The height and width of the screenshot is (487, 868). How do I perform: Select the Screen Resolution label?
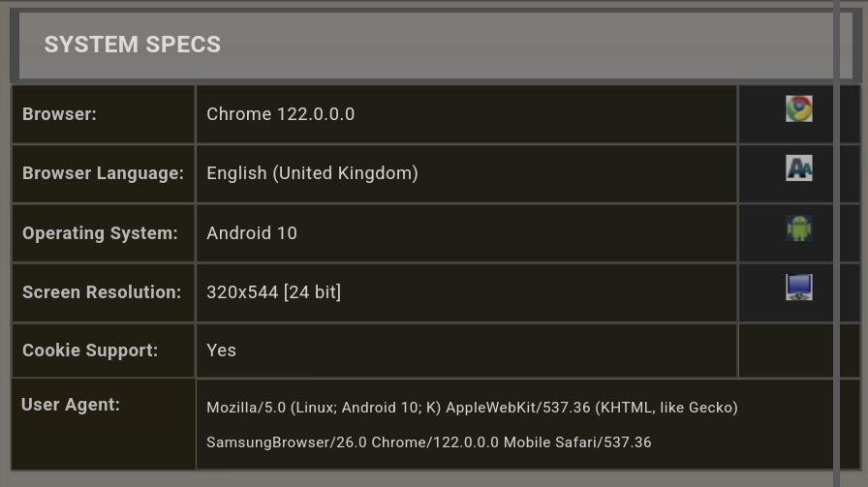pyautogui.click(x=102, y=292)
